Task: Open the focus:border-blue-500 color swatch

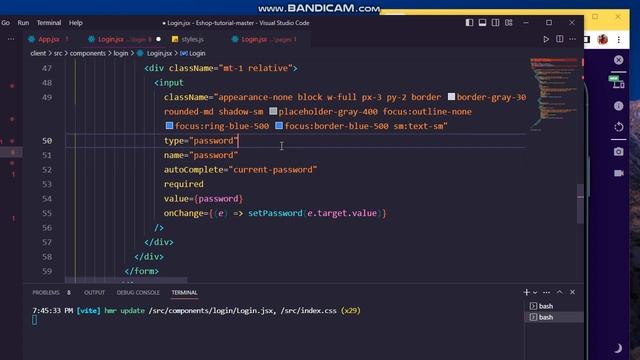Action: click(x=279, y=126)
